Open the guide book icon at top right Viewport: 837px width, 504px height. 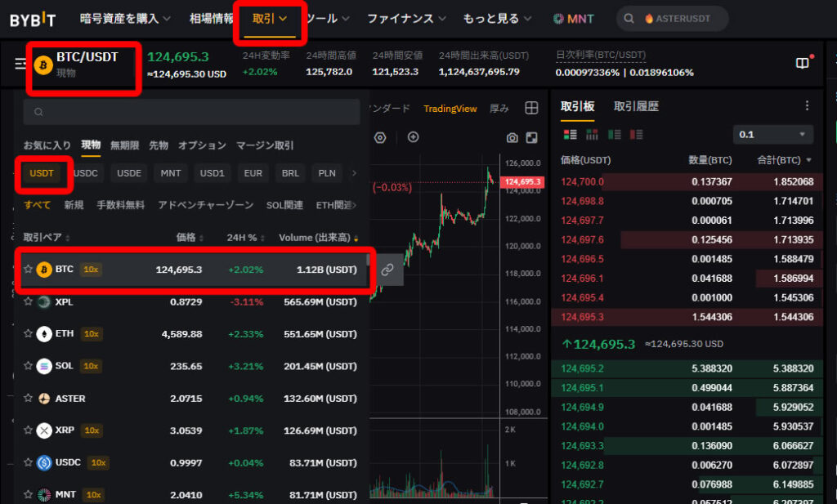coord(803,64)
